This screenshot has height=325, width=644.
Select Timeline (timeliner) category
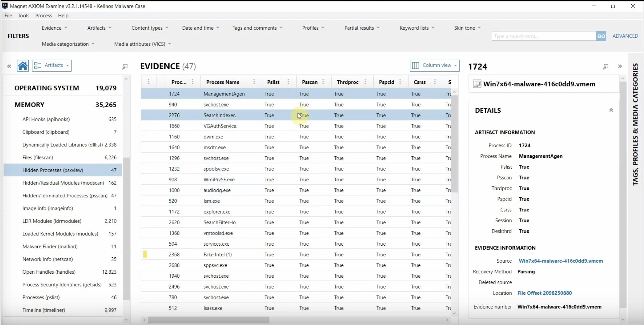click(63, 310)
